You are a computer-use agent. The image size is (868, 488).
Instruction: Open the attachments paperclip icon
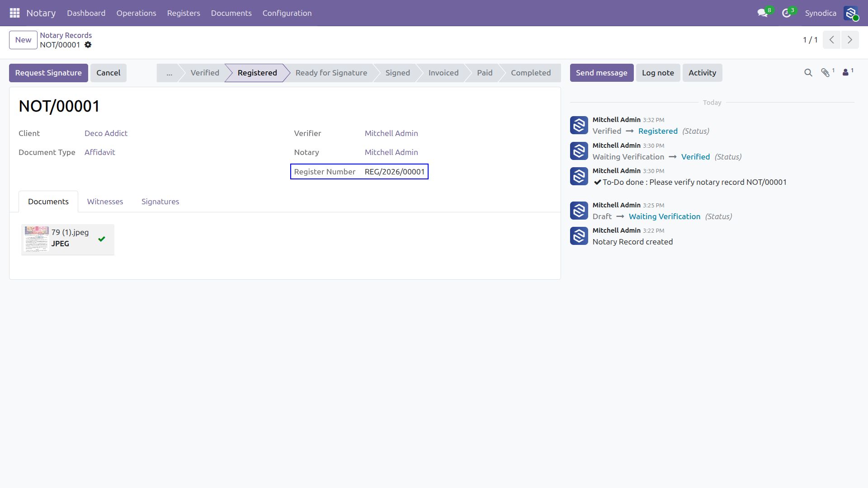pos(826,73)
